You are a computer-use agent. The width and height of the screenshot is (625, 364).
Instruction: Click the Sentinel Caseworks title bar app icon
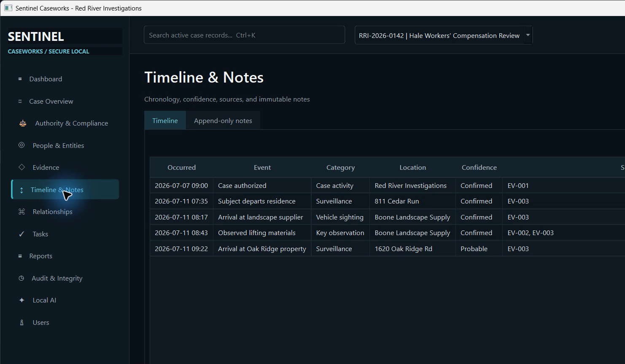point(8,8)
